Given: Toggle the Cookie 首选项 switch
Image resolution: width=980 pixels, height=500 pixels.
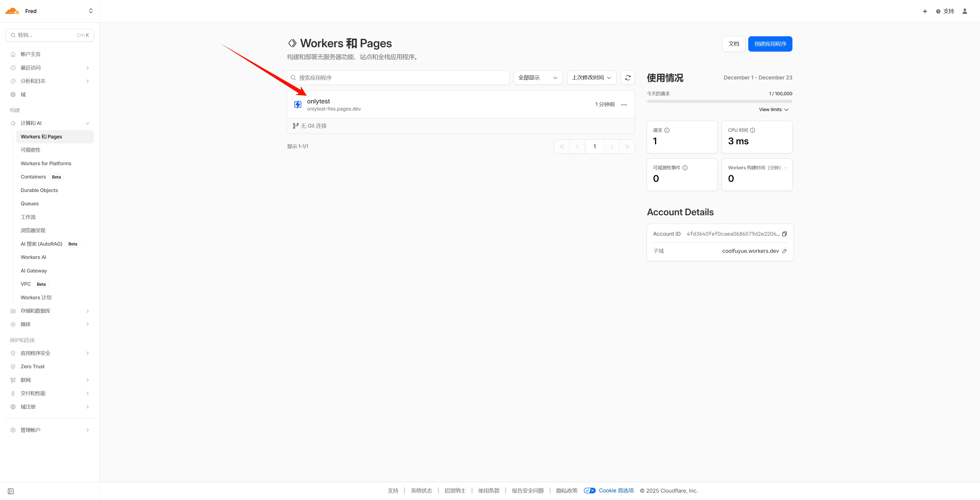Looking at the screenshot, I should (x=589, y=491).
